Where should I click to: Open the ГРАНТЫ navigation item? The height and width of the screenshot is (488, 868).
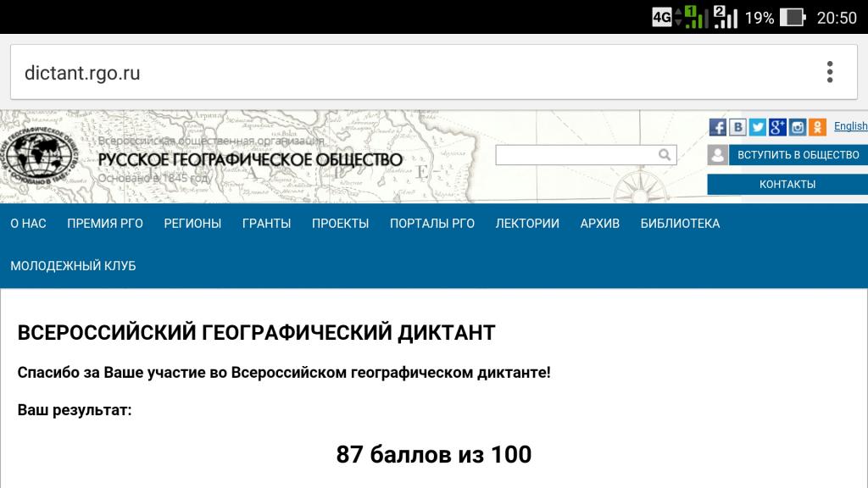[266, 224]
